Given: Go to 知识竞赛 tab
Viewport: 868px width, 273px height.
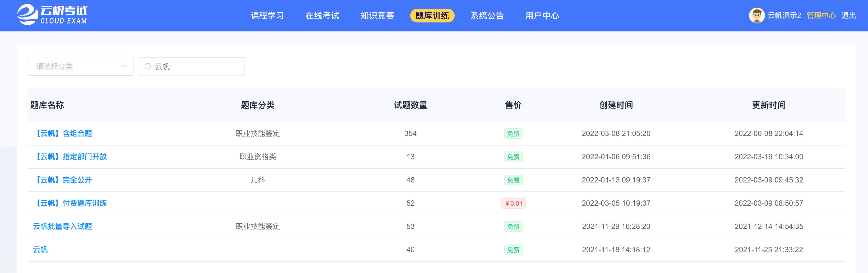Looking at the screenshot, I should [377, 16].
